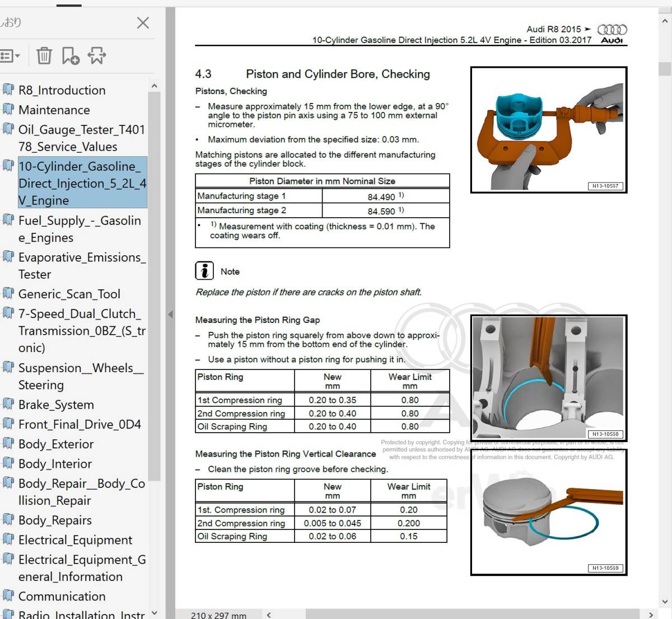Click bookmark icon beside Communication
The height and width of the screenshot is (619, 672).
[x=8, y=595]
